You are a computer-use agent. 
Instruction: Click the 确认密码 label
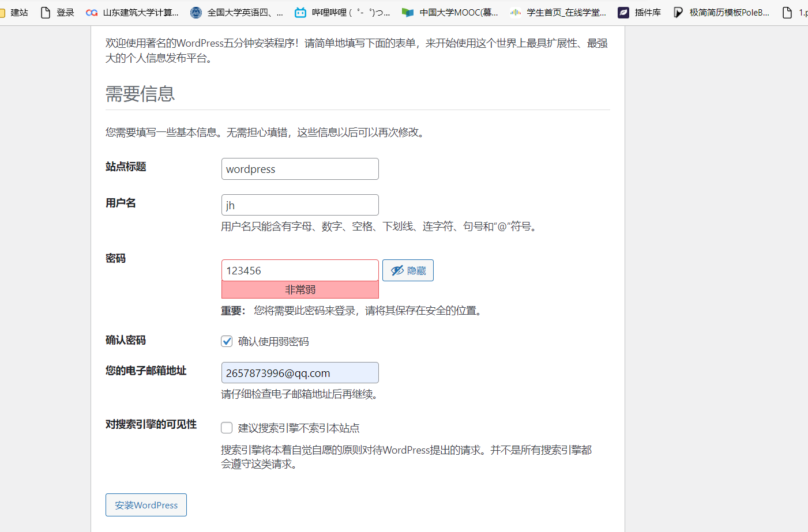[x=126, y=340]
